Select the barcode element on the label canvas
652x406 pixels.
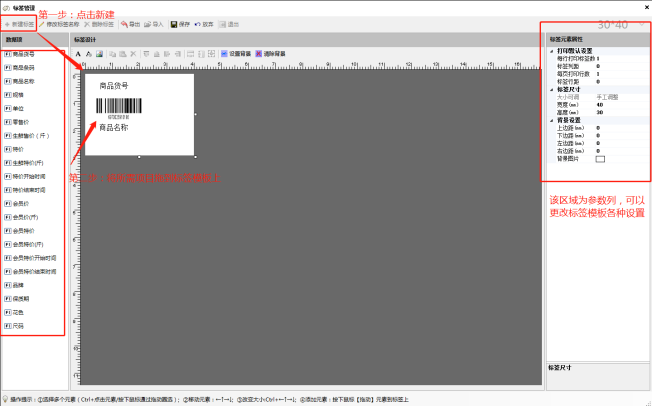(x=119, y=109)
